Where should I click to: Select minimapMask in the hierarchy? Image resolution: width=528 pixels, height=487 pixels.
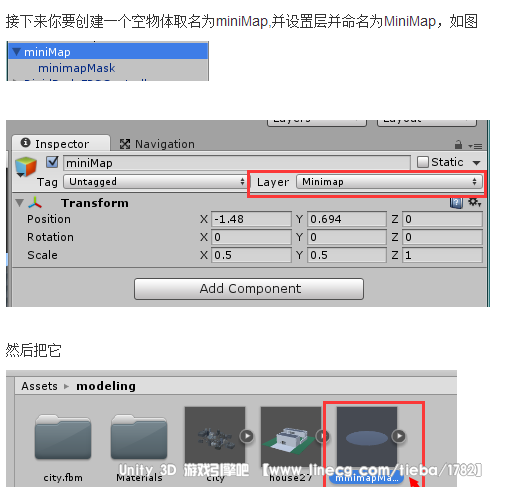point(76,68)
